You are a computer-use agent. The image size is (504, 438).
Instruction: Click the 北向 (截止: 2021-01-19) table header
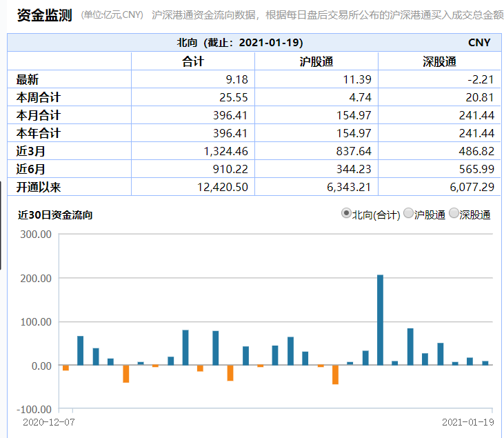pyautogui.click(x=239, y=43)
